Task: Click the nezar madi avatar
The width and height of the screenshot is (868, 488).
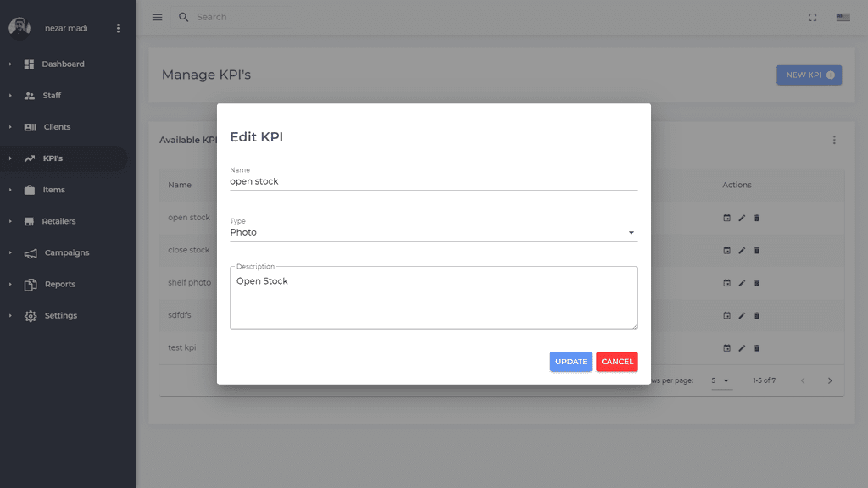Action: tap(19, 28)
